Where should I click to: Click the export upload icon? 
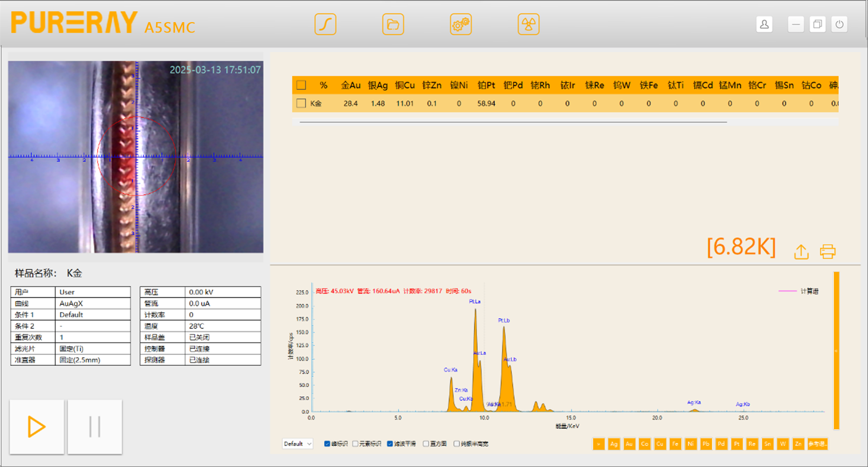click(x=801, y=252)
